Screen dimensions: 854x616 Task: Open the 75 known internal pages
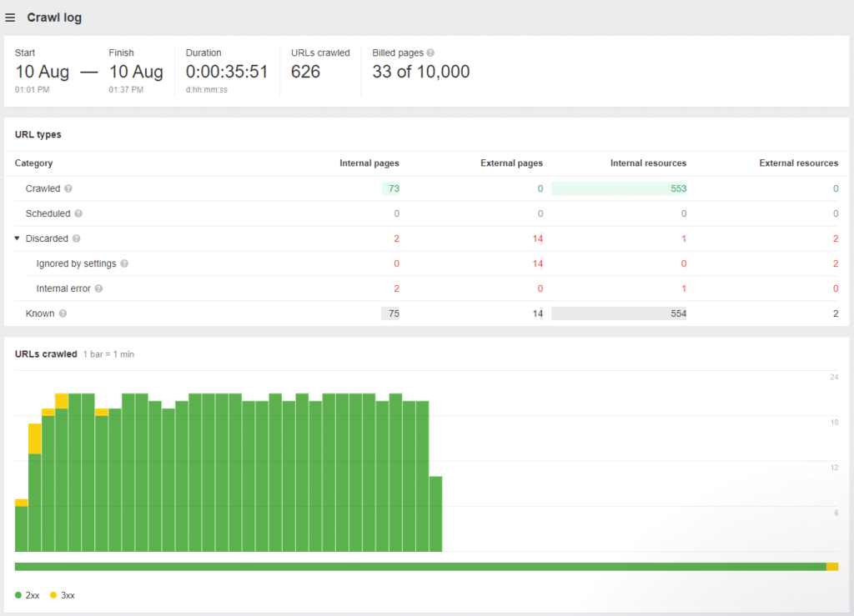point(394,313)
